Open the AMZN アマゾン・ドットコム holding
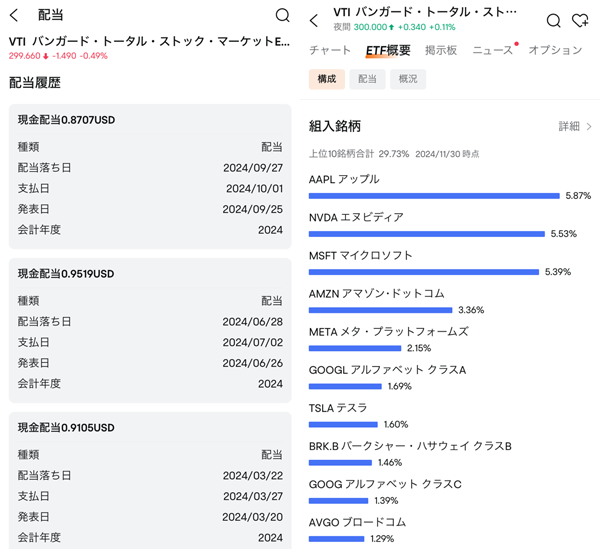Image resolution: width=600 pixels, height=555 pixels. pyautogui.click(x=377, y=294)
